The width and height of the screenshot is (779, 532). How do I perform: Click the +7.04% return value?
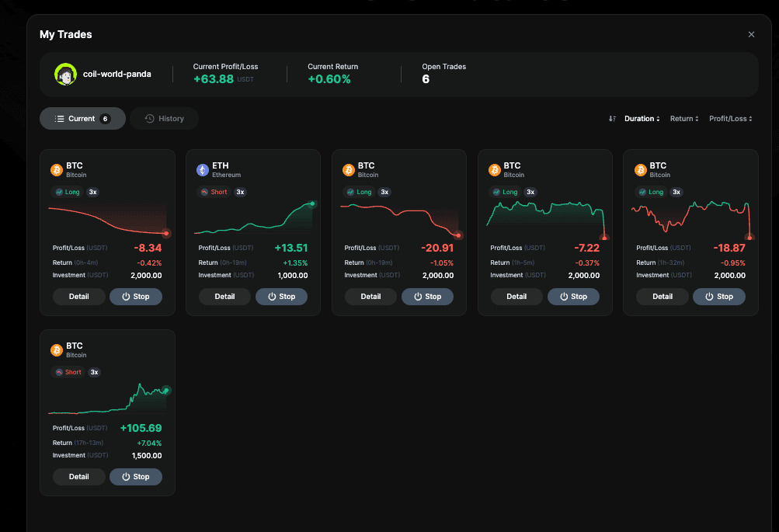(150, 443)
